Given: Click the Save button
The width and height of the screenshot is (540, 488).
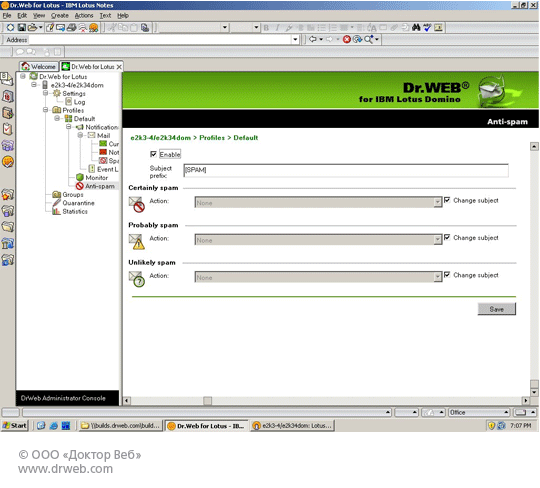Looking at the screenshot, I should click(497, 309).
